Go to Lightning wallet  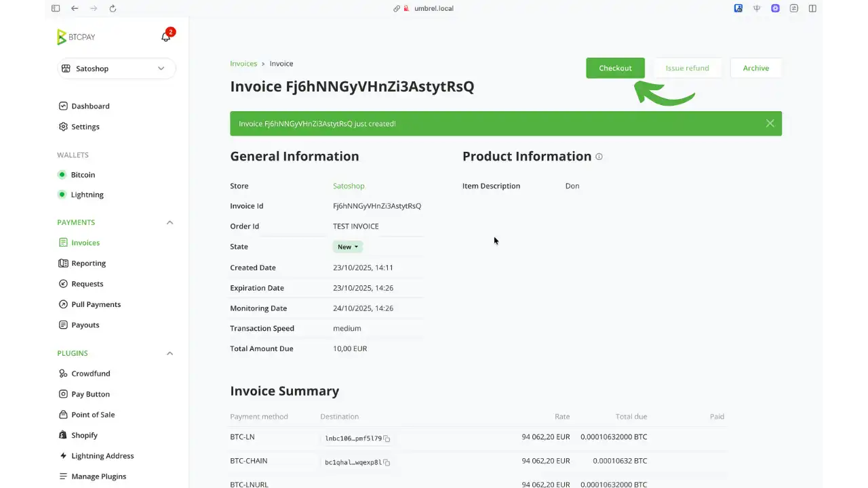[87, 195]
